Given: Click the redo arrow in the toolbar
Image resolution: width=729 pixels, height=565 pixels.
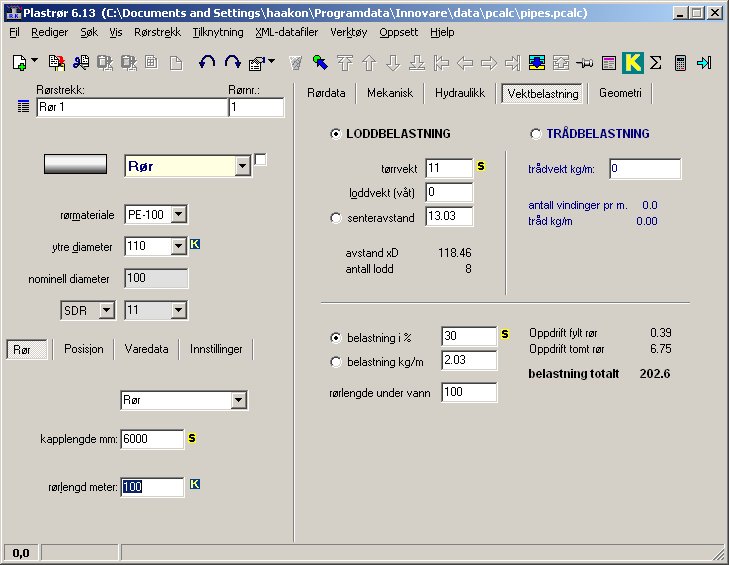Looking at the screenshot, I should [232, 63].
